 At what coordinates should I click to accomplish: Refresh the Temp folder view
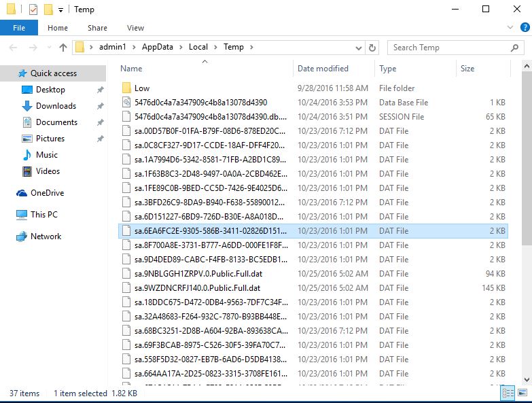[x=372, y=48]
